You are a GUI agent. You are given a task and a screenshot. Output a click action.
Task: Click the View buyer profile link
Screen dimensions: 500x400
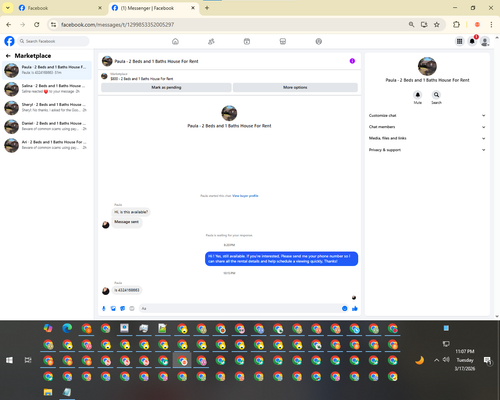(245, 196)
